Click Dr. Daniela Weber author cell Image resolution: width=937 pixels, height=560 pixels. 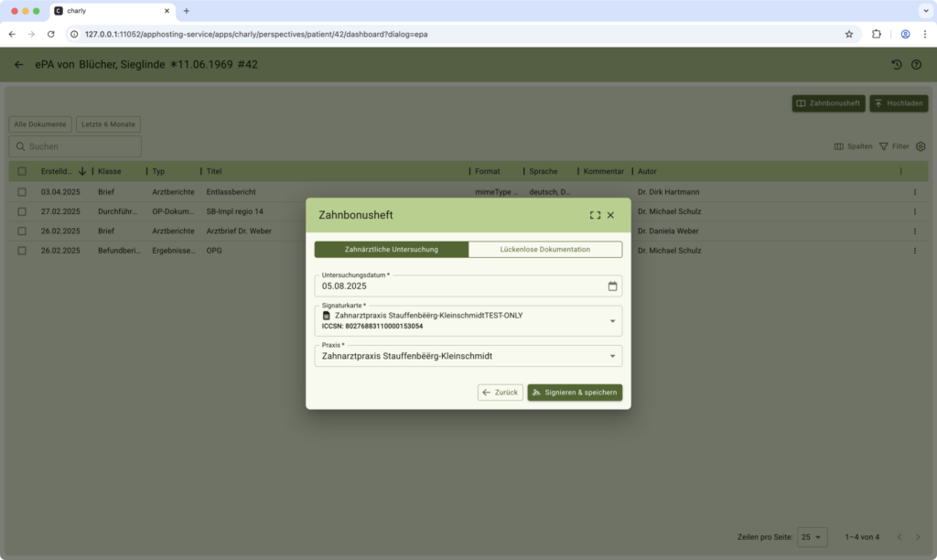[x=668, y=232]
